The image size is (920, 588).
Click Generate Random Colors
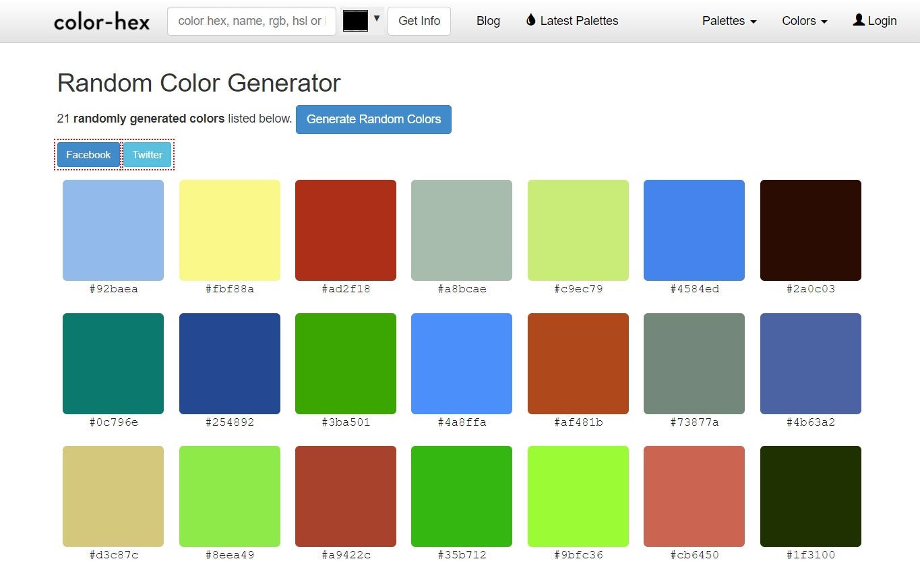click(373, 119)
